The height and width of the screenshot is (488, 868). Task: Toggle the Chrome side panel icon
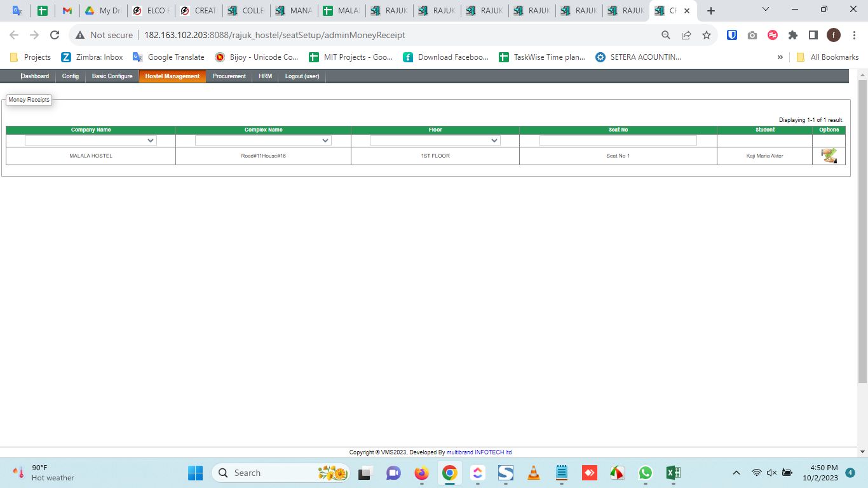coord(813,35)
